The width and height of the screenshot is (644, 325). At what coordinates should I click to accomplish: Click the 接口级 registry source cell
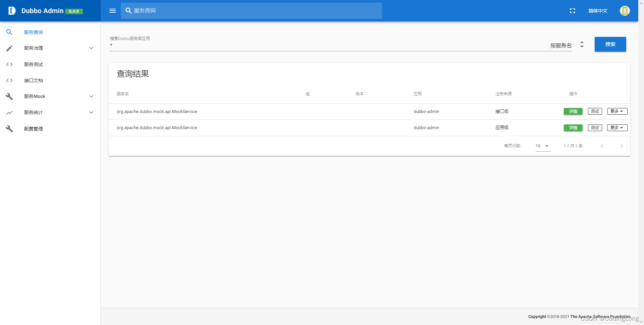coord(502,111)
